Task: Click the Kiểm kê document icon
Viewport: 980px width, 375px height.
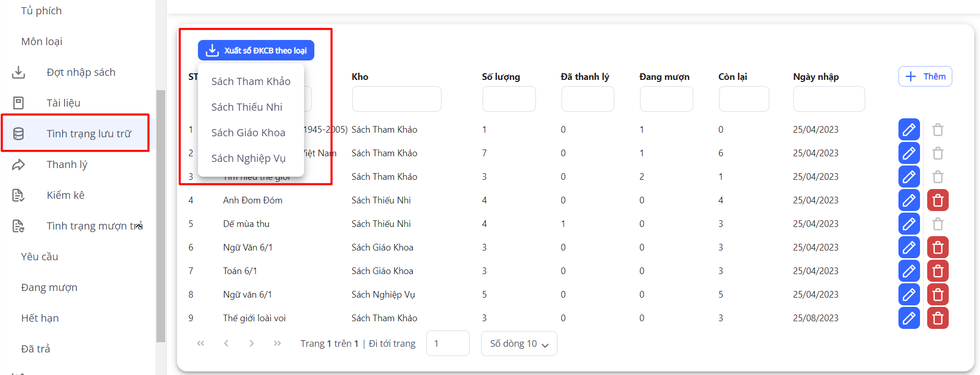Action: pyautogui.click(x=18, y=195)
